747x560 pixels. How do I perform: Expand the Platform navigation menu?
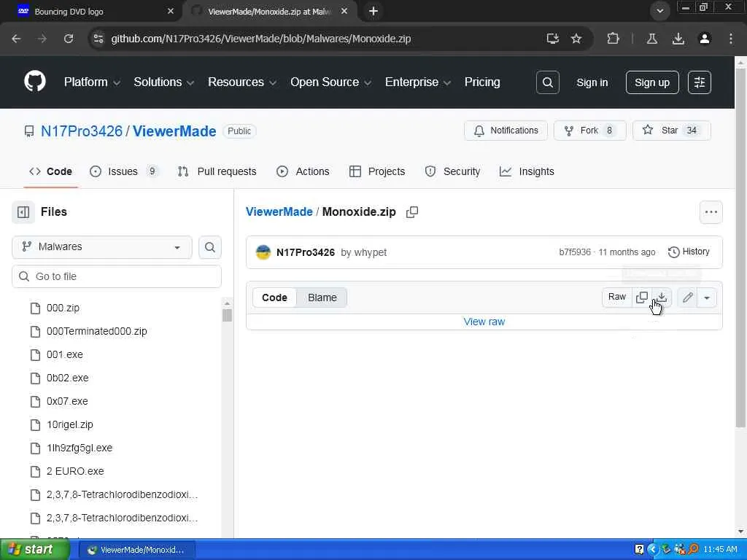coord(92,82)
